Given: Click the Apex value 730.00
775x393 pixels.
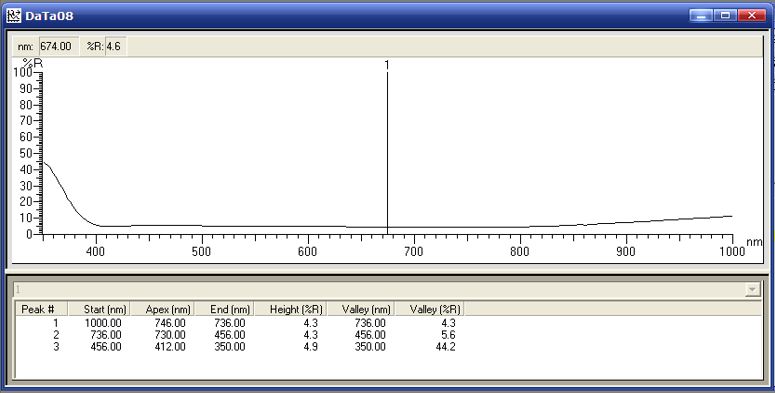Looking at the screenshot, I should coord(170,335).
